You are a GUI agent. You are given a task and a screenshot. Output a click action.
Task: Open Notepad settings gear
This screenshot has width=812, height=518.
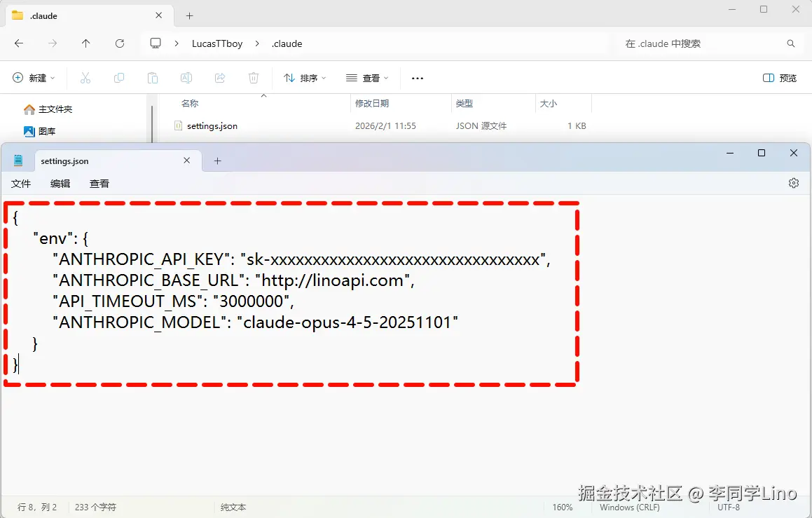[793, 183]
